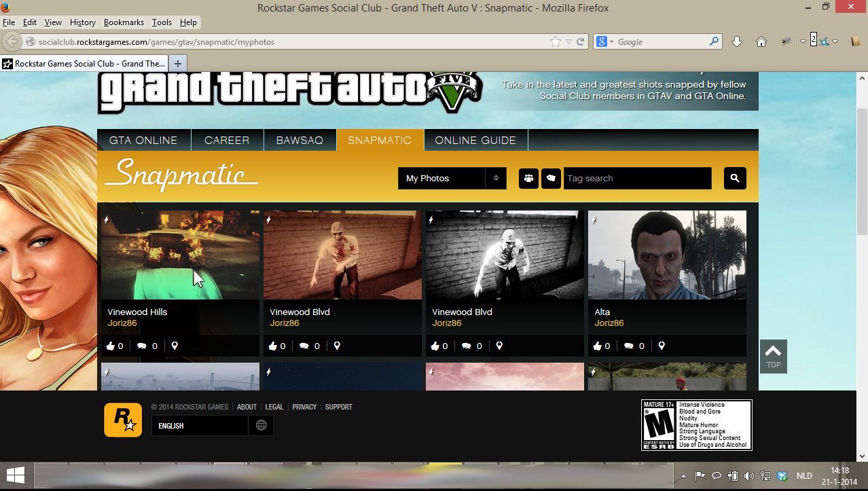Open the Firefox File menu

(x=9, y=22)
